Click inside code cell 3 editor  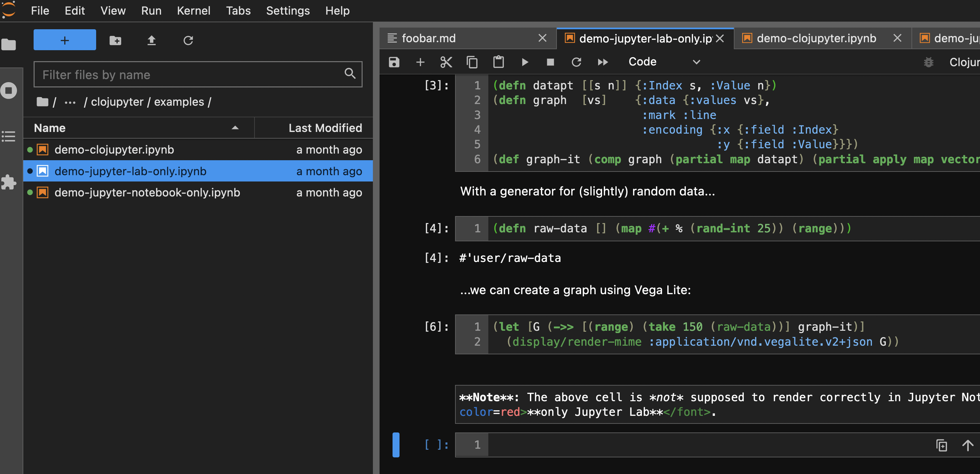[x=734, y=122]
